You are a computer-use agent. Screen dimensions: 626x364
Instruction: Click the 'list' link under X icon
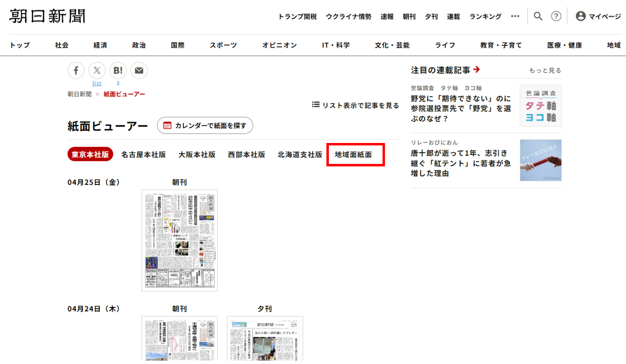point(97,83)
